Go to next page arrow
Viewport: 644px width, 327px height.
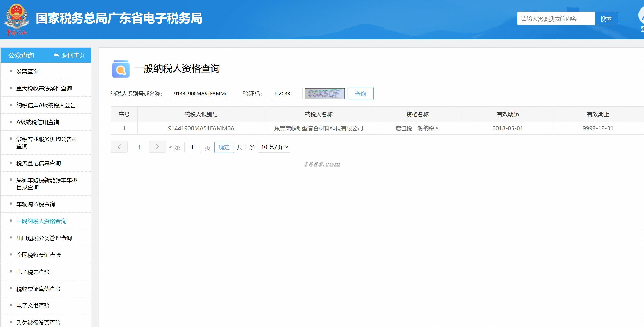[x=157, y=147]
